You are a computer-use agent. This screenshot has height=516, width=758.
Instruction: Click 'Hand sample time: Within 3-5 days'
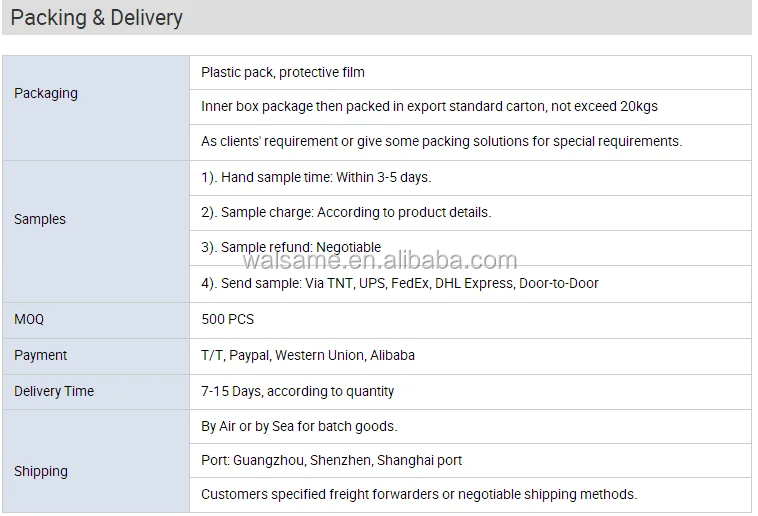[316, 177]
